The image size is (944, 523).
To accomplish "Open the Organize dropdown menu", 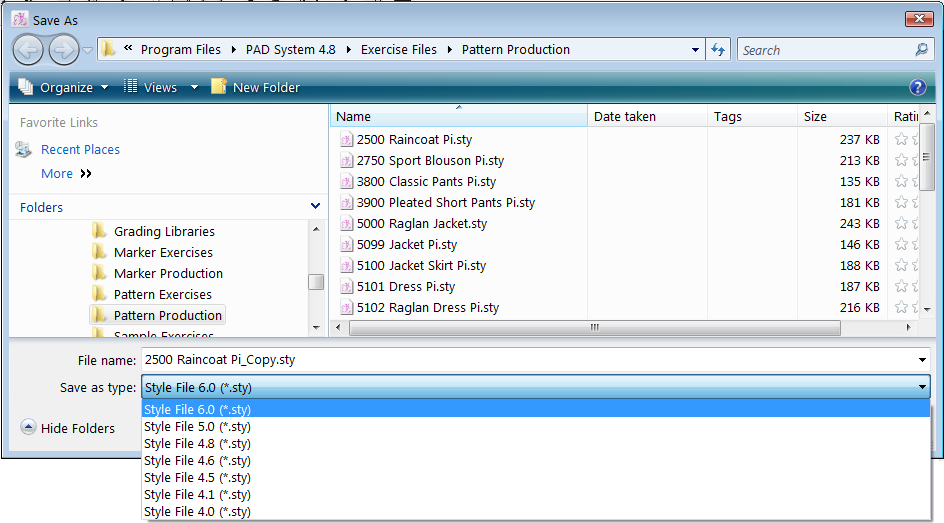I will click(x=64, y=88).
